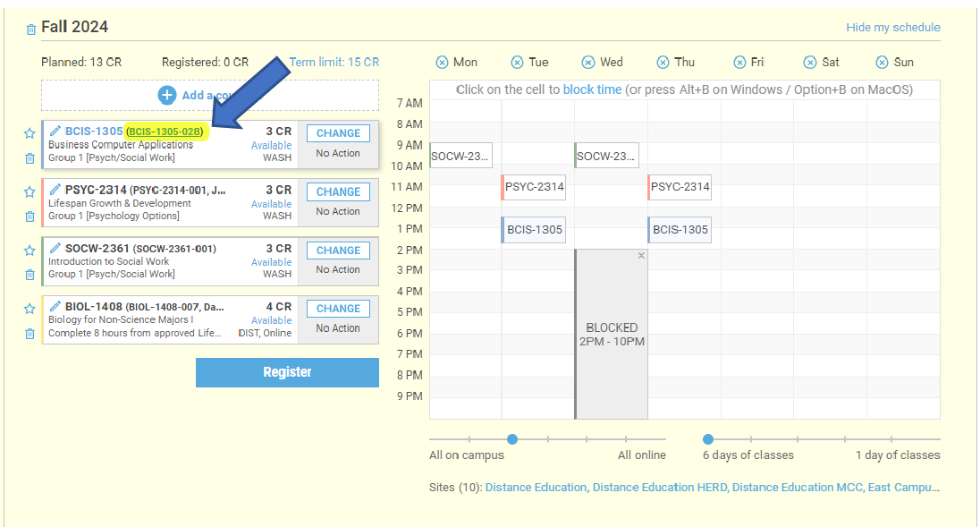Click the 'Planned: 13 CR' text
Image resolution: width=980 pixels, height=527 pixels.
(81, 62)
